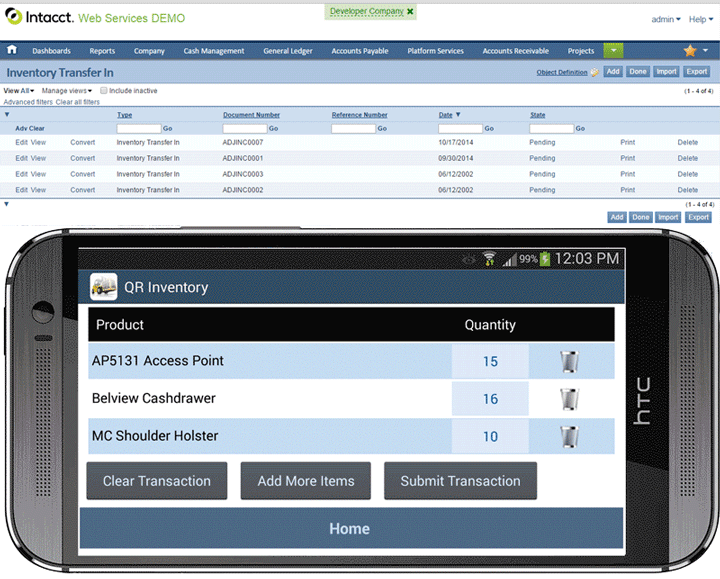This screenshot has width=720, height=579.
Task: Click the Type filter input field
Action: [139, 129]
